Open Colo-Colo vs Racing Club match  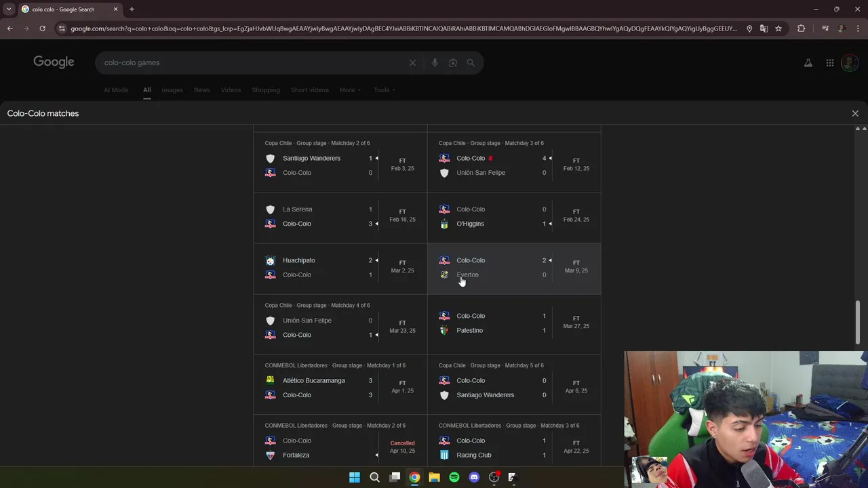(x=514, y=441)
